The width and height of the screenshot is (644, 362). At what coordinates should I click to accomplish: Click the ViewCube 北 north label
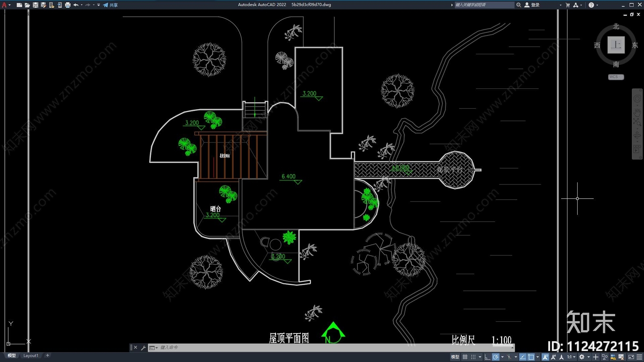point(616,27)
